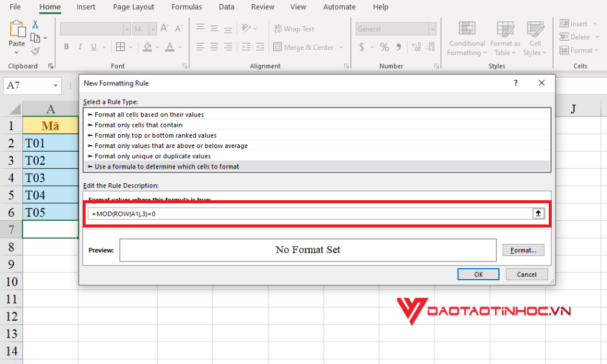Viewport: 607px width, 364px height.
Task: Switch to the Review tab
Action: [x=262, y=7]
